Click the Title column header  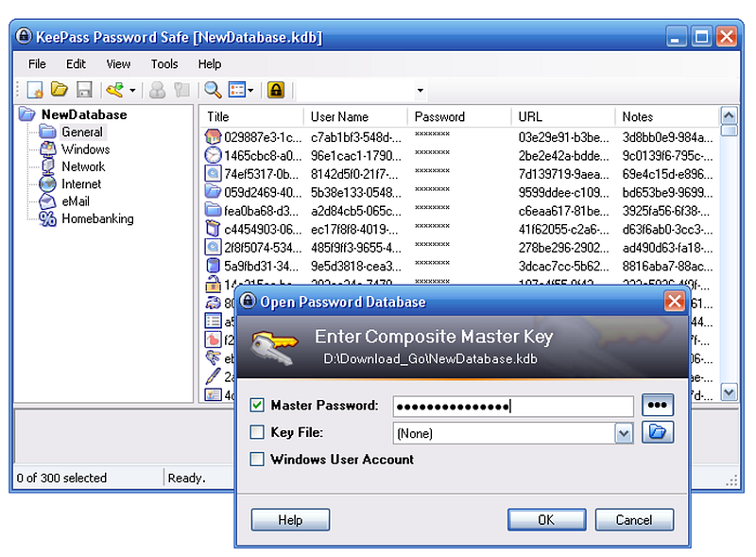coord(251,117)
